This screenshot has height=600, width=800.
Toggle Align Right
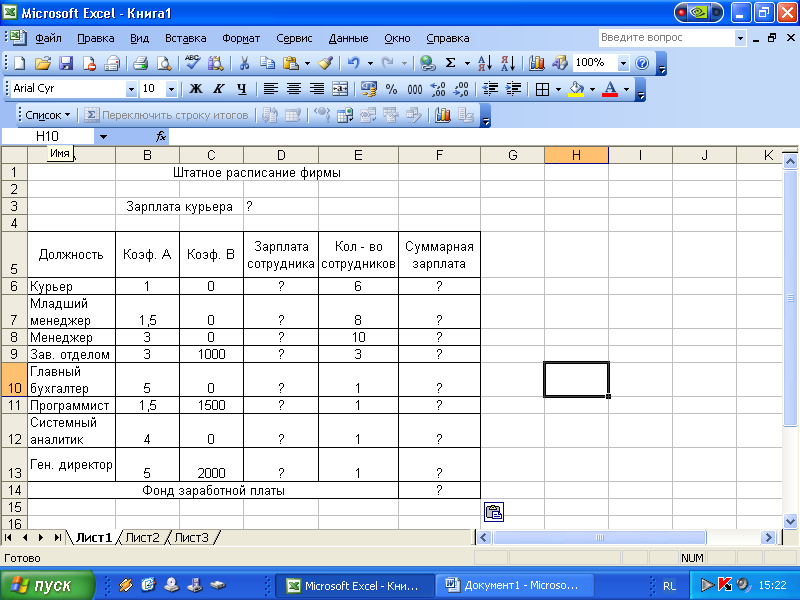point(317,89)
